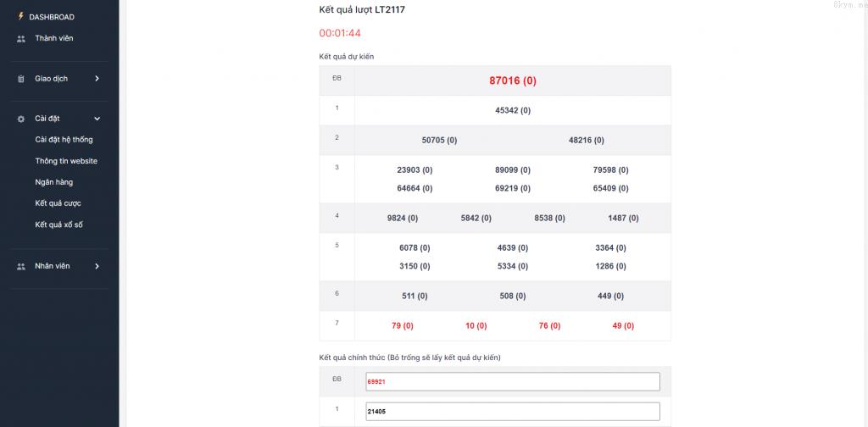Click the special prize number 87016

(x=512, y=80)
